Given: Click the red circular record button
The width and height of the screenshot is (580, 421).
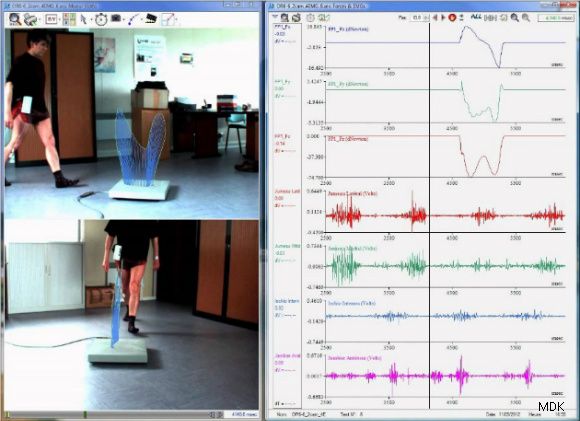Looking at the screenshot, I should tap(452, 17).
